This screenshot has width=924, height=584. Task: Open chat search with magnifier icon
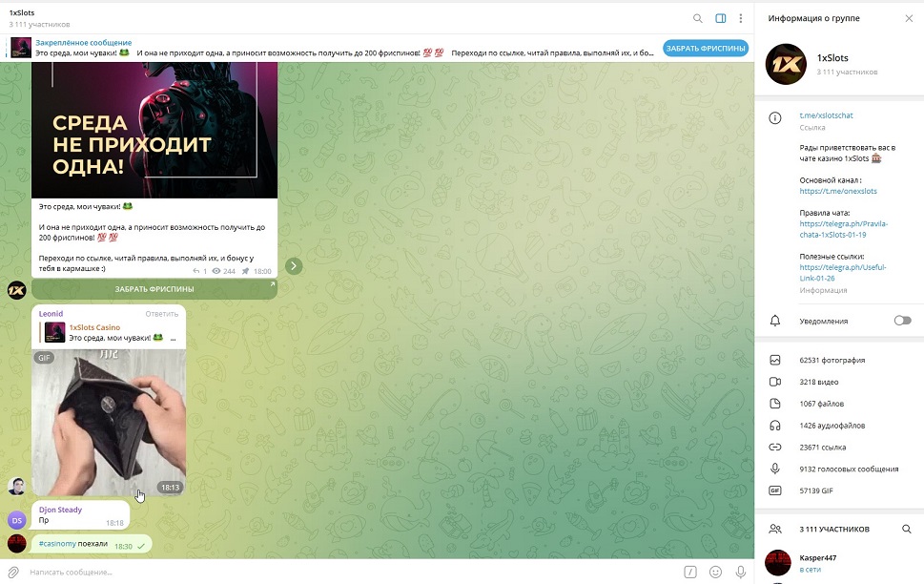click(x=698, y=18)
